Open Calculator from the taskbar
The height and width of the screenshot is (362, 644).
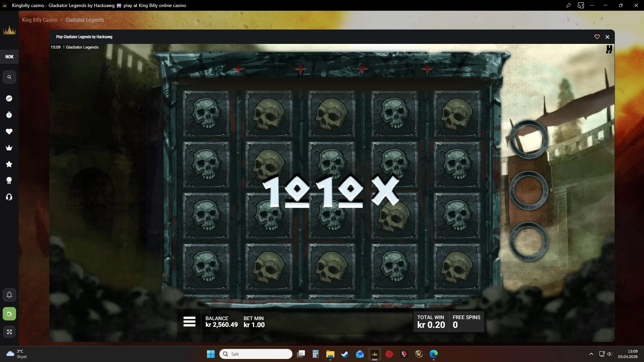(315, 354)
